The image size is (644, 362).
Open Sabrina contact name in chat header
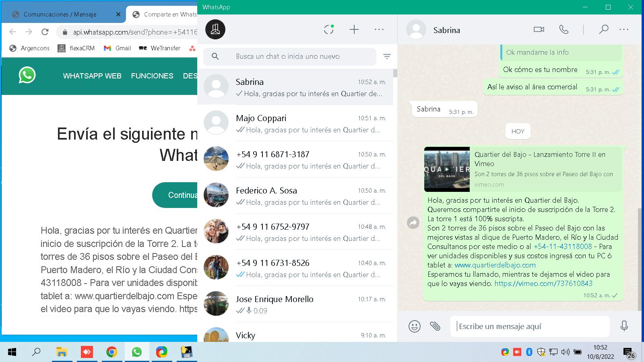point(446,30)
